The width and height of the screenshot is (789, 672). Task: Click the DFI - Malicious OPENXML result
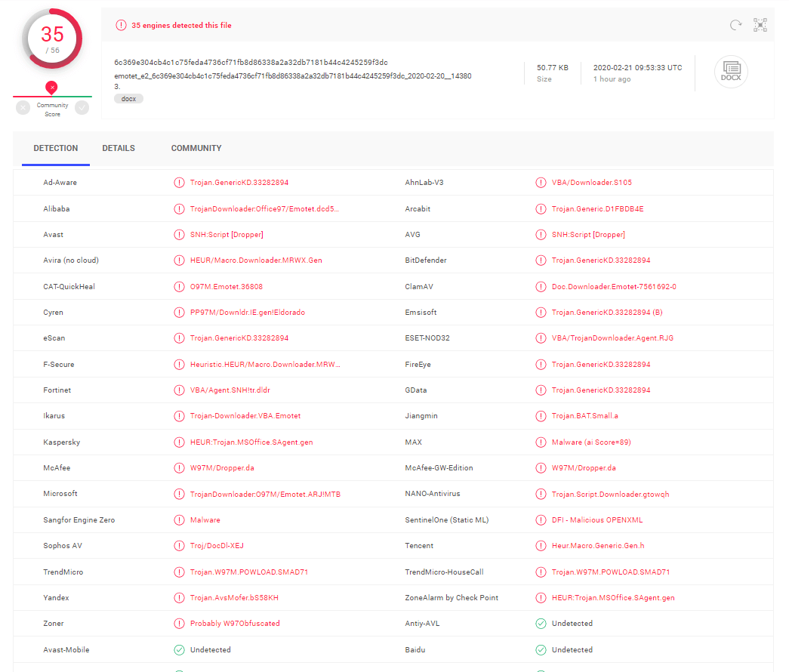coord(597,520)
